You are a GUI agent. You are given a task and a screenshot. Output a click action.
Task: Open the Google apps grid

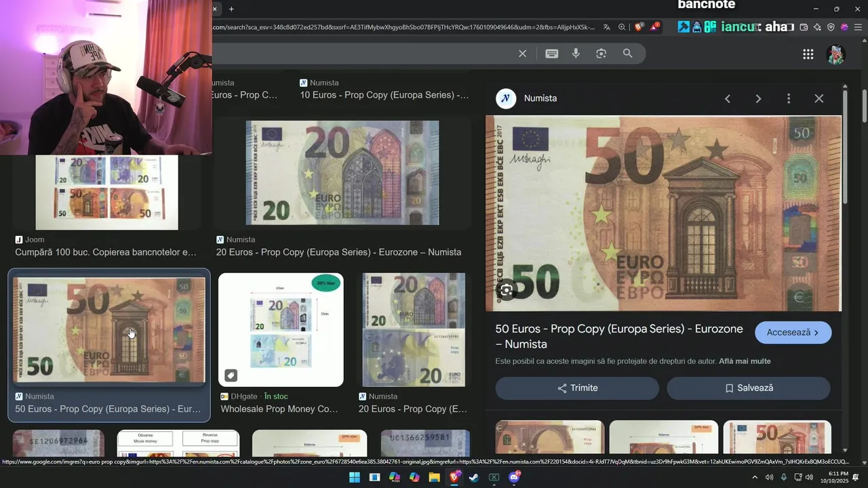coord(808,54)
